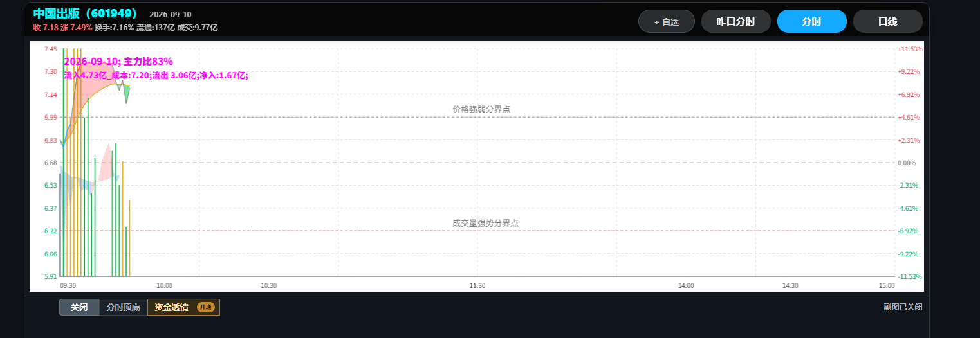Click the 副图已关闭 status text
Image resolution: width=980 pixels, height=338 pixels.
pos(903,307)
